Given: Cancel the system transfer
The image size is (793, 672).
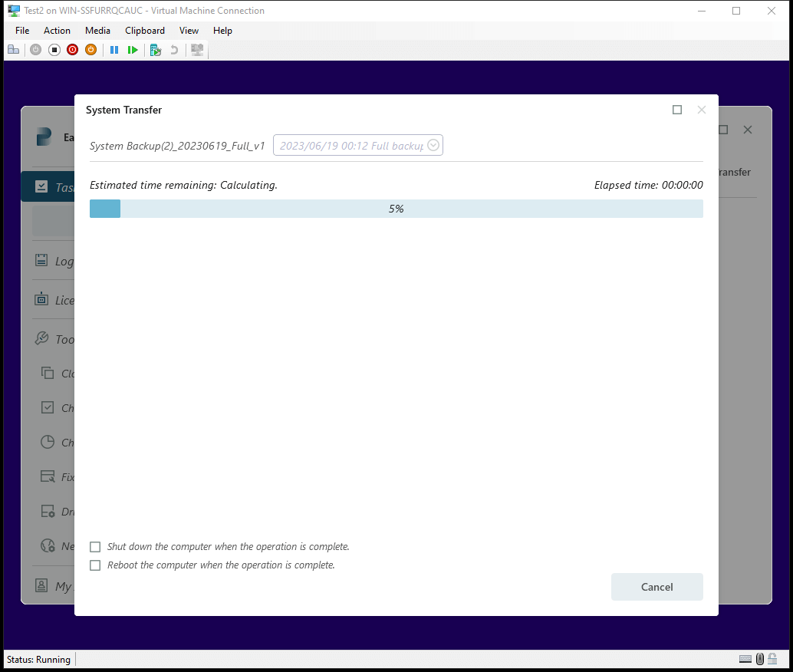Looking at the screenshot, I should 657,587.
